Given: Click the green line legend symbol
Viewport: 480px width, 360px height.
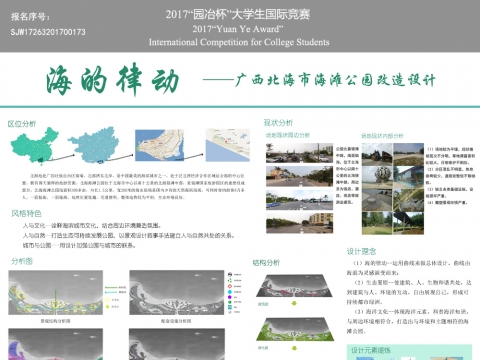Looking at the screenshot, I should 111,287.
